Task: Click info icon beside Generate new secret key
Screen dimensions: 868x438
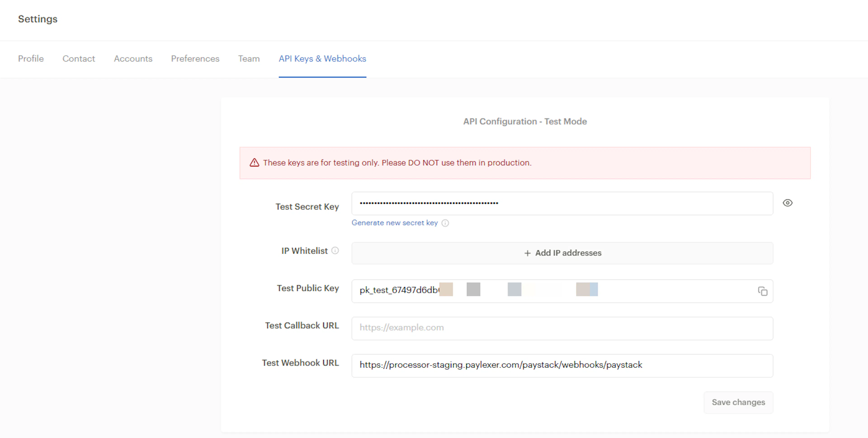Action: 445,223
